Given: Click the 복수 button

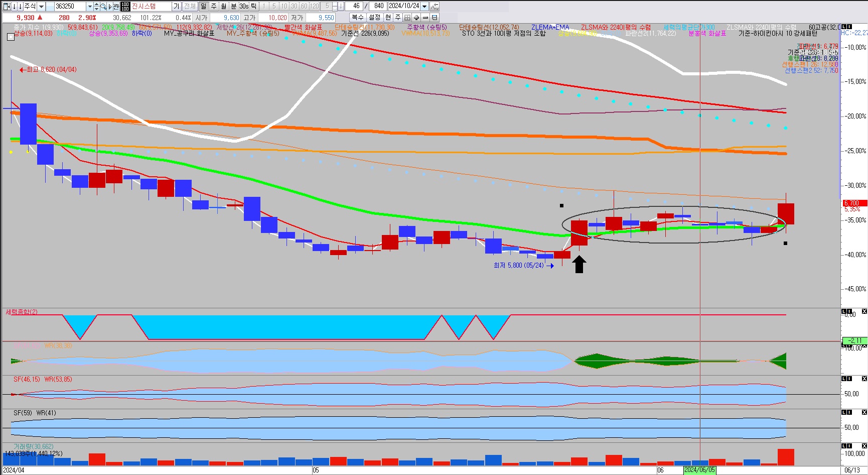Looking at the screenshot, I should [x=357, y=18].
